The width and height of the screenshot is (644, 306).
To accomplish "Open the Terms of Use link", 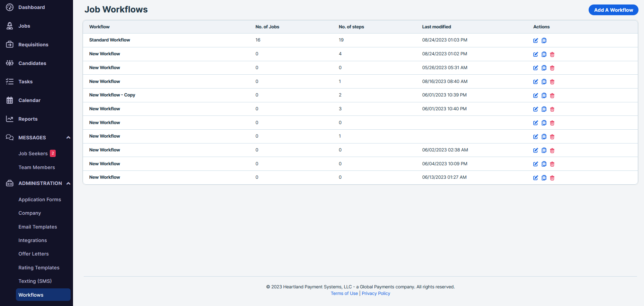I will tap(344, 293).
